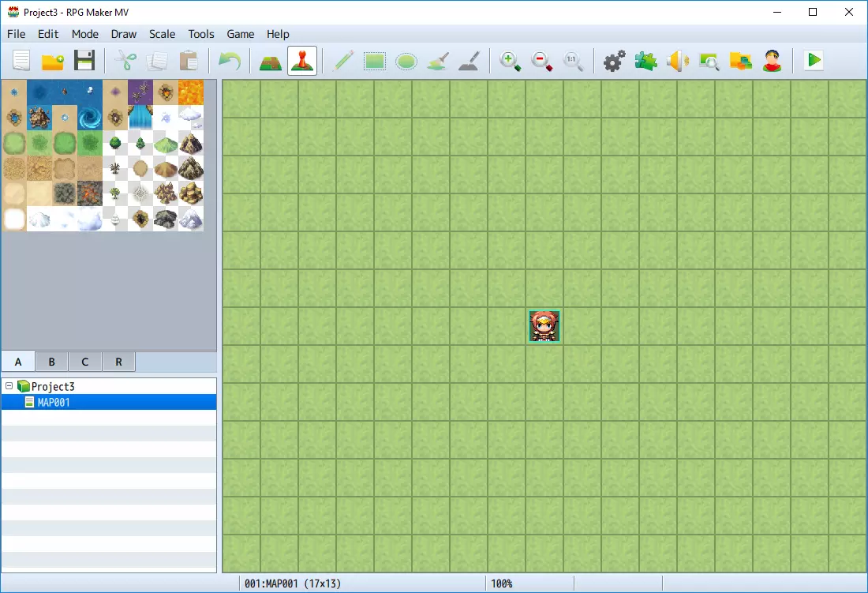The height and width of the screenshot is (593, 868).
Task: Select the orange lava tile in the palette
Action: click(191, 92)
